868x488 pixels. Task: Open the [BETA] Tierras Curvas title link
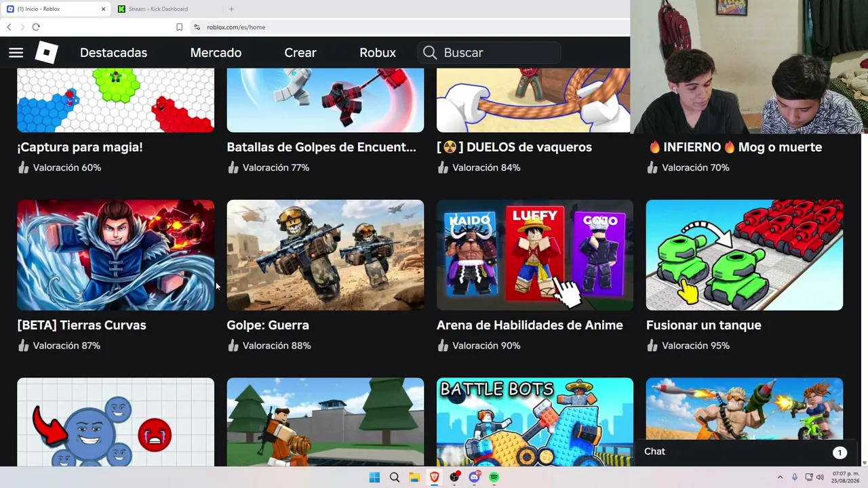[x=81, y=325]
